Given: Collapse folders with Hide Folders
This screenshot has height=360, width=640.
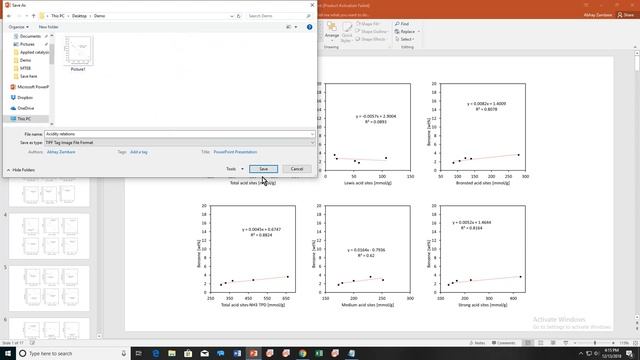Looking at the screenshot, I should pos(20,170).
